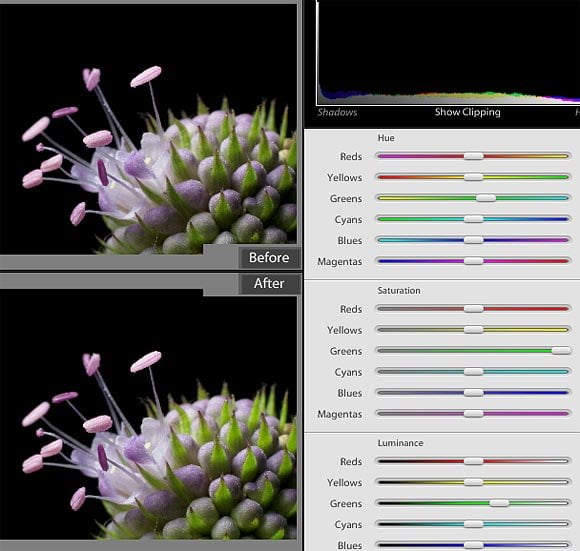The height and width of the screenshot is (551, 580).
Task: Click the Luminance Cyans slider handle
Action: pos(473,524)
